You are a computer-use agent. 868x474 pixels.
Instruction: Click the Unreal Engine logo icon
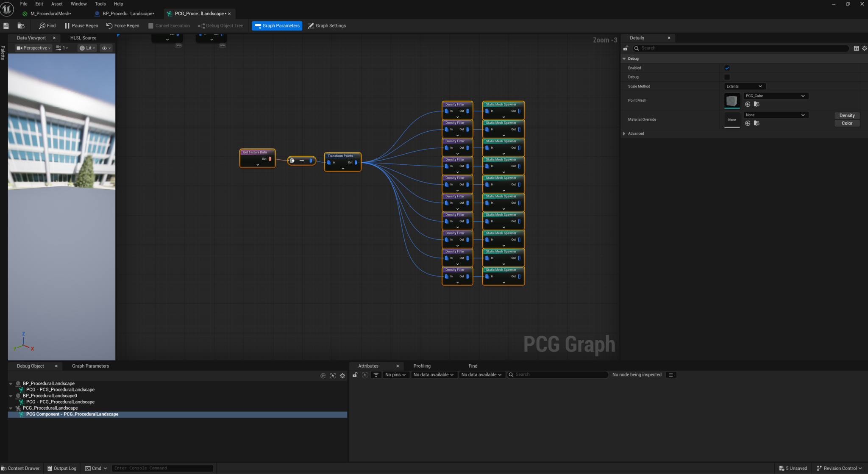pos(7,9)
